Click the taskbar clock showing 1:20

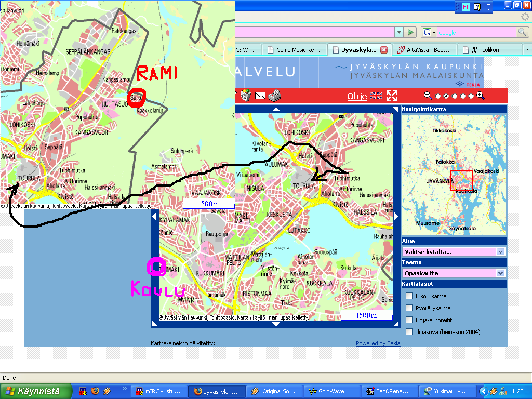pos(517,391)
